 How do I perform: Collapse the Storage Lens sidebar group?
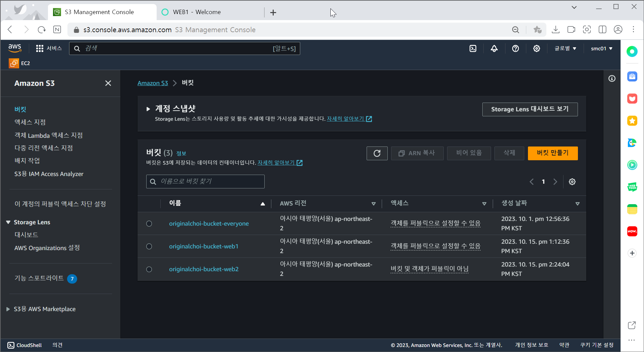pyautogui.click(x=8, y=222)
